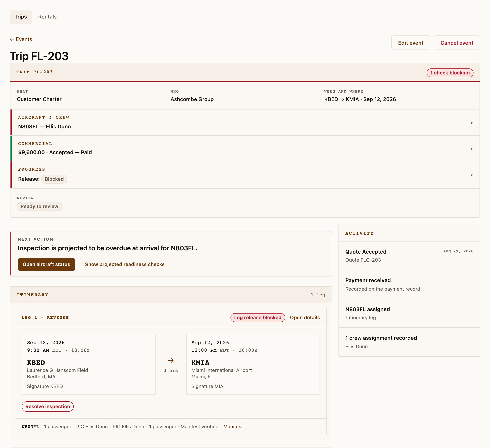Click the $9,600.00 Accepted — Paid summary
This screenshot has width=490, height=448.
coord(55,153)
